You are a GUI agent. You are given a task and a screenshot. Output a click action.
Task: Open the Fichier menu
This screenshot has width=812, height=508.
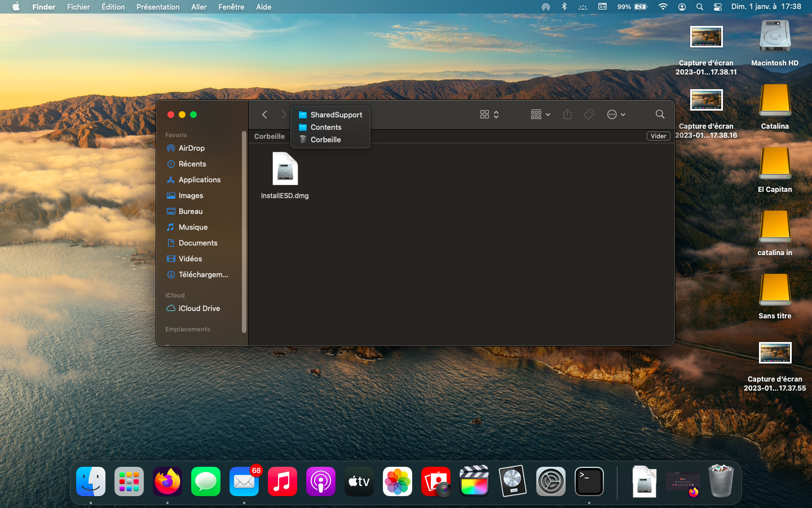tap(78, 7)
